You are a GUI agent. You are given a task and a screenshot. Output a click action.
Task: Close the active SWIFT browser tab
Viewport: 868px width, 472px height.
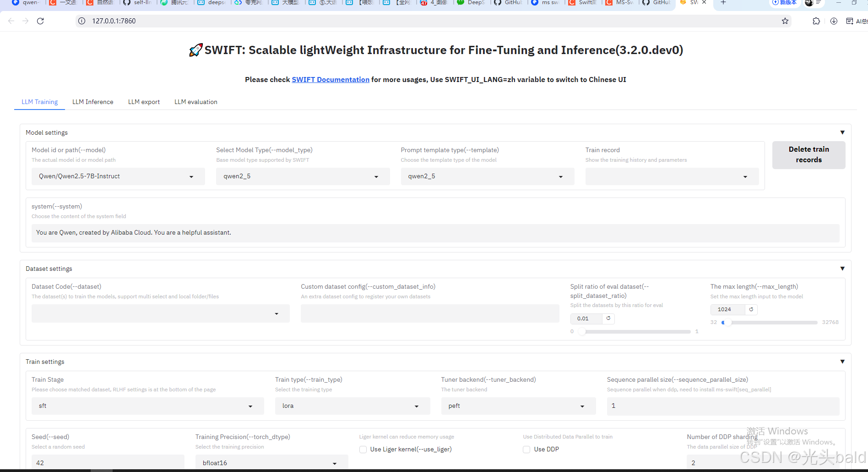(704, 2)
